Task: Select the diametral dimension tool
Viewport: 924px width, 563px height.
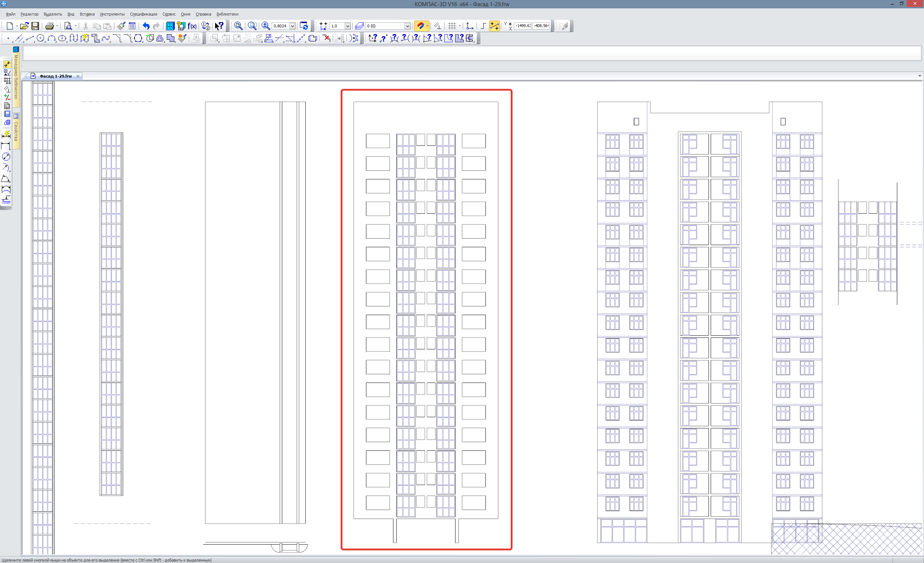Action: tap(6, 157)
